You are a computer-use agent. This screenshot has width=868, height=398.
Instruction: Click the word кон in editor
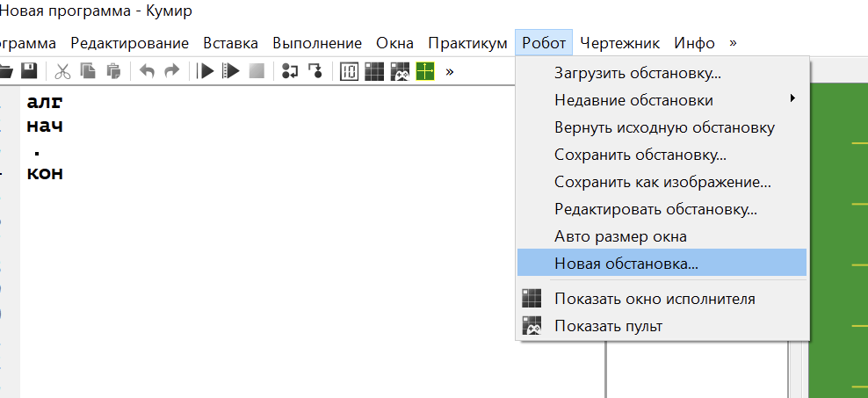point(45,173)
